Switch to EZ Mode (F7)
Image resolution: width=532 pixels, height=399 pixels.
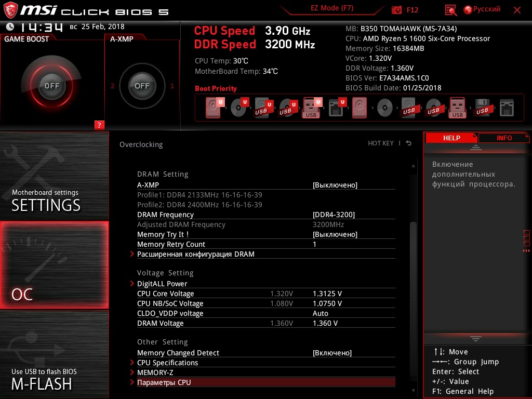coord(332,8)
